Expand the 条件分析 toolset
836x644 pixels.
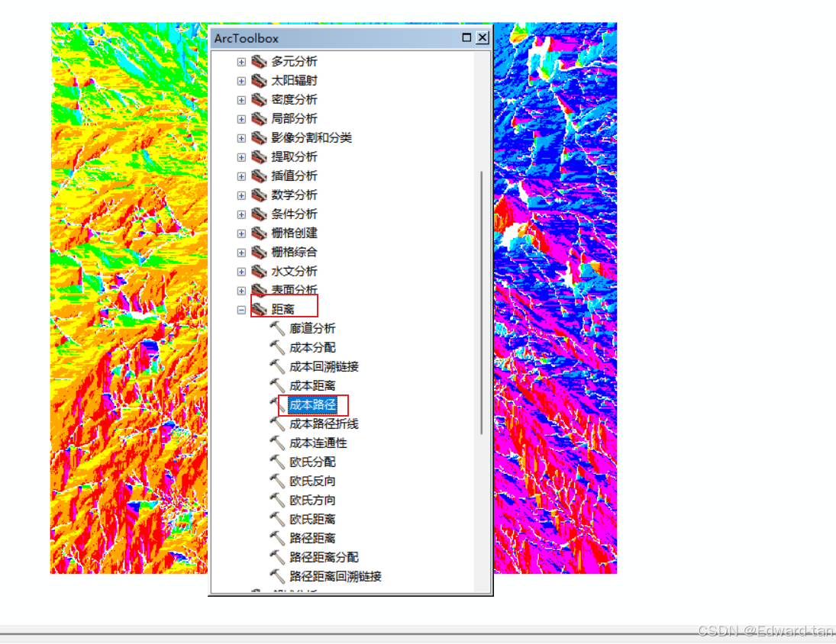pos(241,214)
